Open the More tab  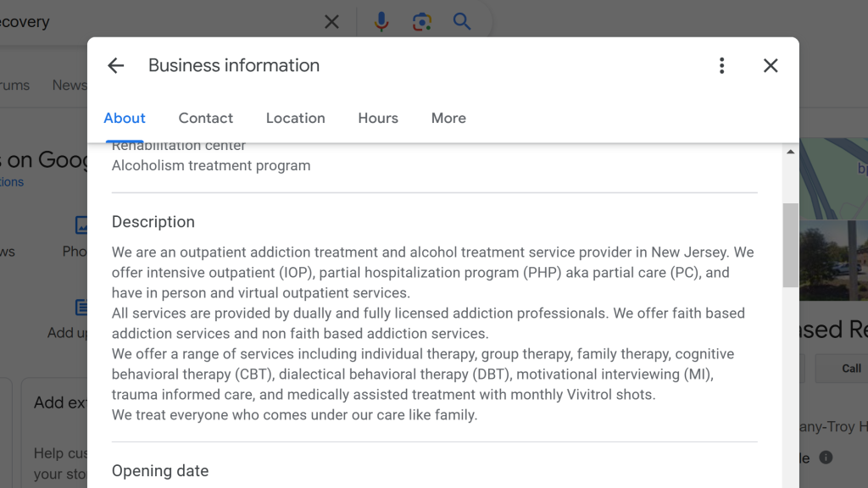(448, 118)
